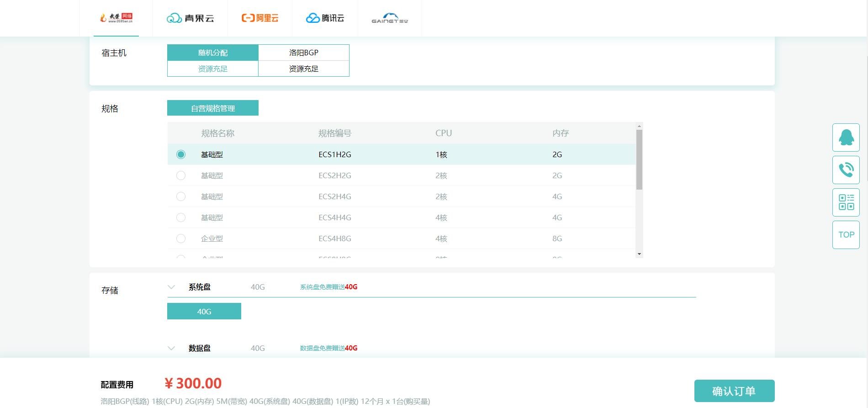Open the first provider tab 戎荣网络
Viewport: 868px width, 408px height.
(x=116, y=18)
